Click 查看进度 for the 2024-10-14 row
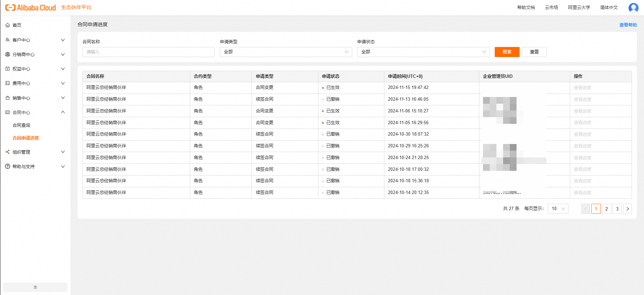Viewport: 644px width, 295px height. 582,193
